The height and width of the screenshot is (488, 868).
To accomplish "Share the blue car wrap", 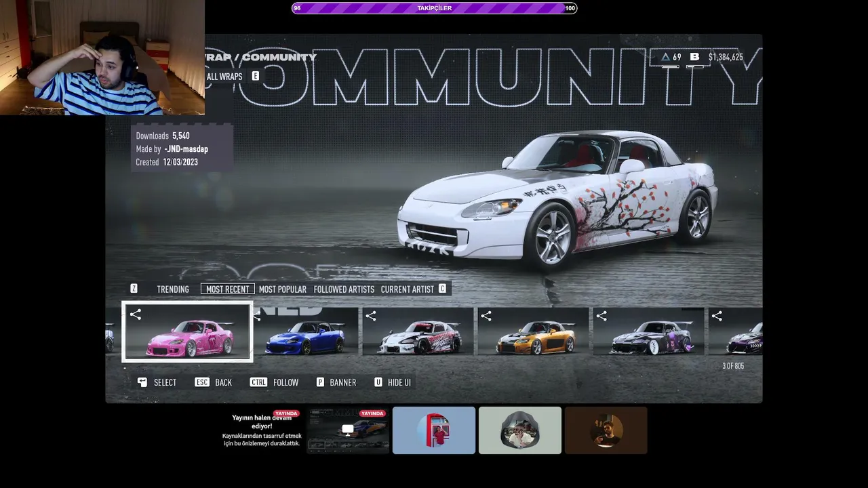I will click(x=256, y=316).
